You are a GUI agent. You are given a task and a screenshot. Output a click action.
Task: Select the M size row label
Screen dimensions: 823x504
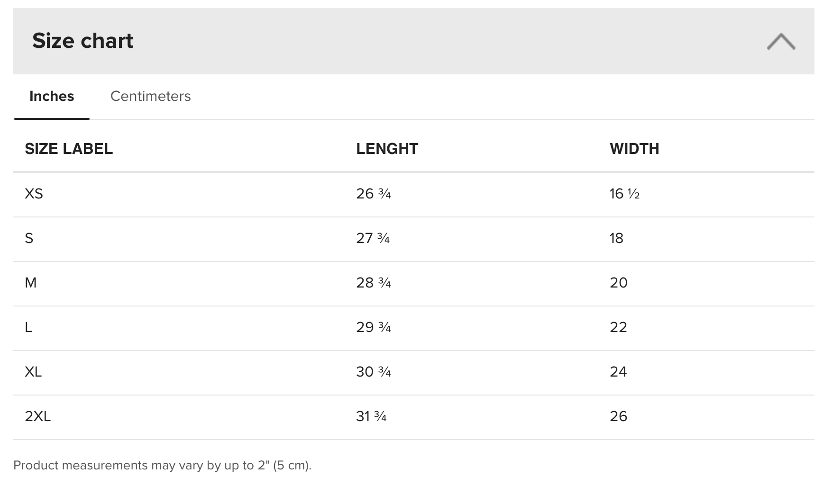[30, 283]
